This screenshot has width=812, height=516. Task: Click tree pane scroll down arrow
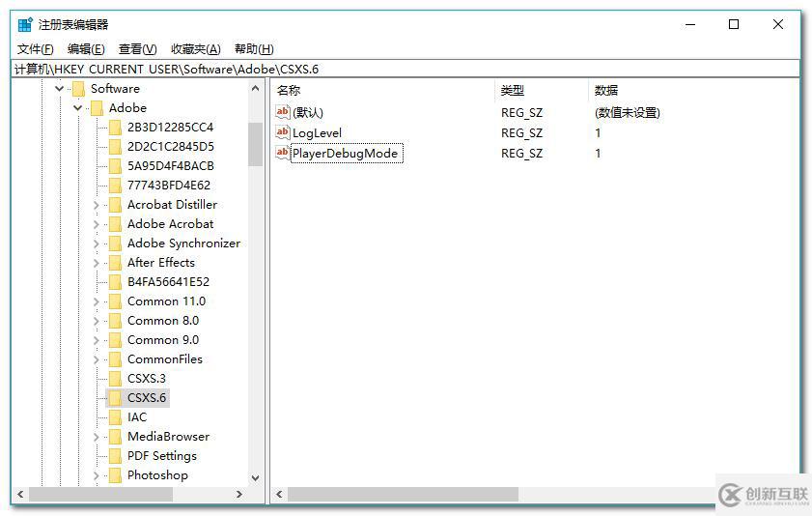tap(255, 478)
